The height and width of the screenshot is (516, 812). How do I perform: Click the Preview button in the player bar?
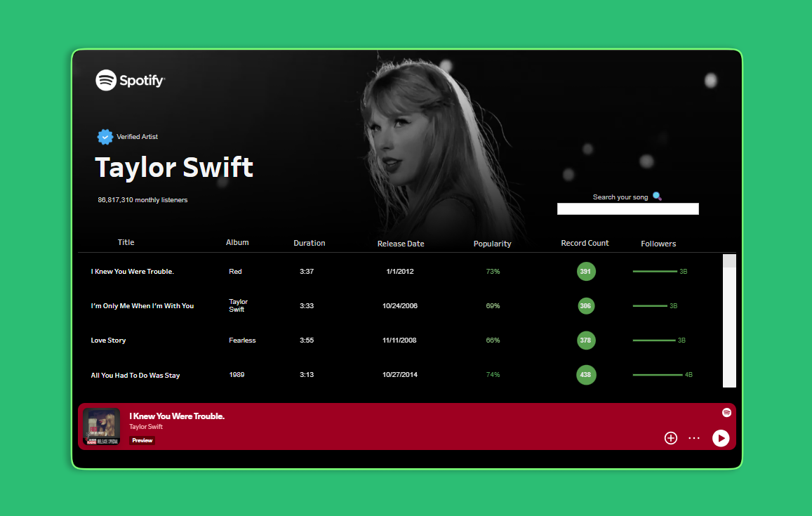(142, 440)
